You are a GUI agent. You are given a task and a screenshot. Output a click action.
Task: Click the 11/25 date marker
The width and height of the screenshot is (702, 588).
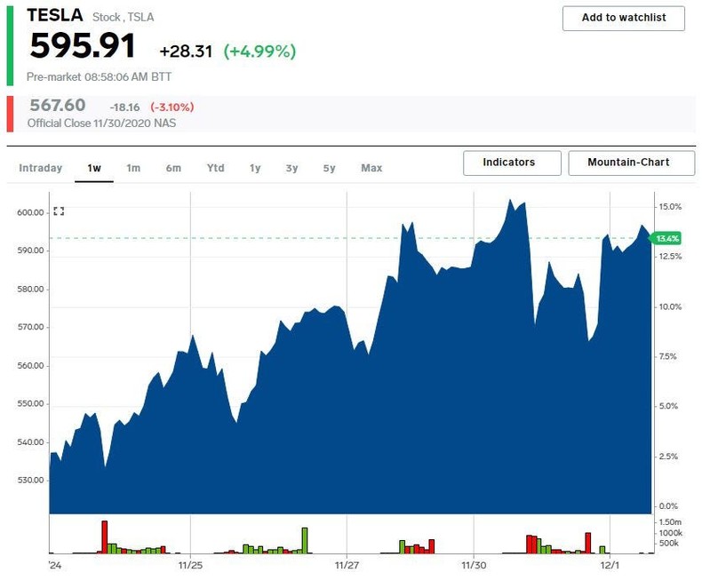(x=191, y=564)
